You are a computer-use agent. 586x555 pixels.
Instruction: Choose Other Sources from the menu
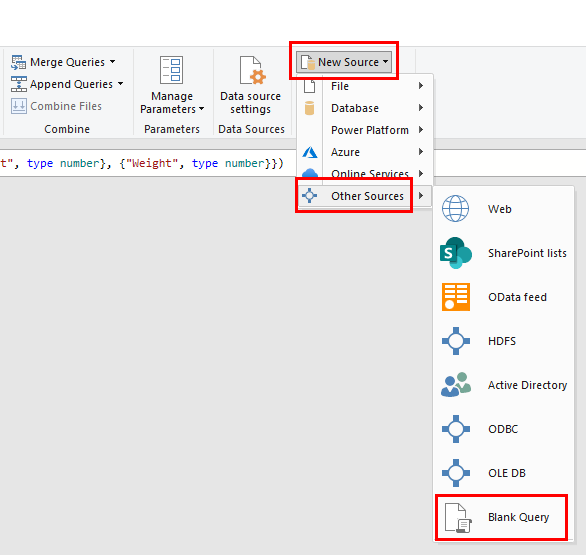(365, 196)
